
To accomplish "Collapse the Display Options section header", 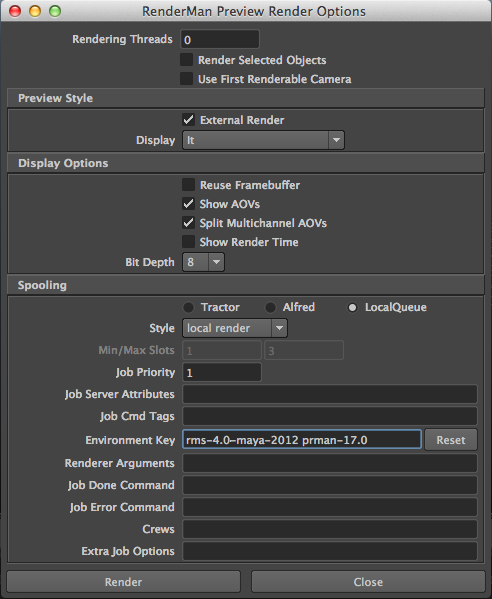I will point(246,163).
